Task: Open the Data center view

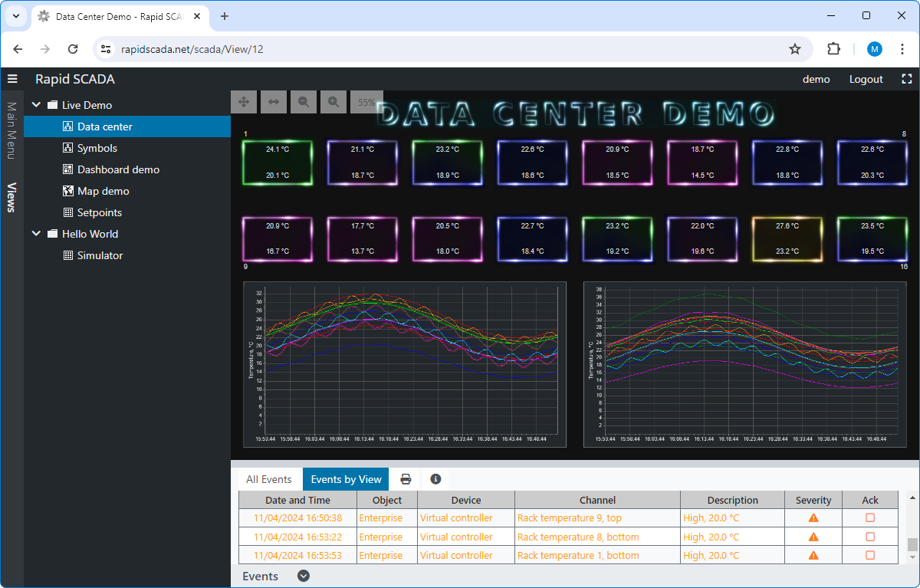Action: (127, 126)
